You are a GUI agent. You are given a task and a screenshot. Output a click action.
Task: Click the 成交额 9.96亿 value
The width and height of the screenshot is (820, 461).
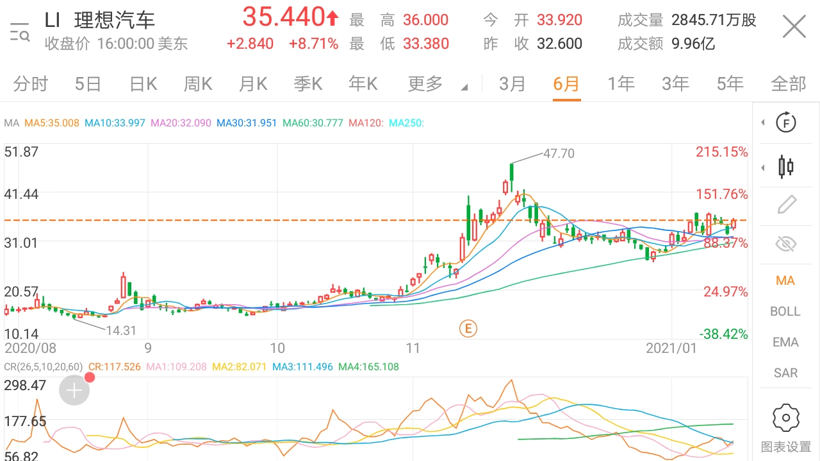693,43
